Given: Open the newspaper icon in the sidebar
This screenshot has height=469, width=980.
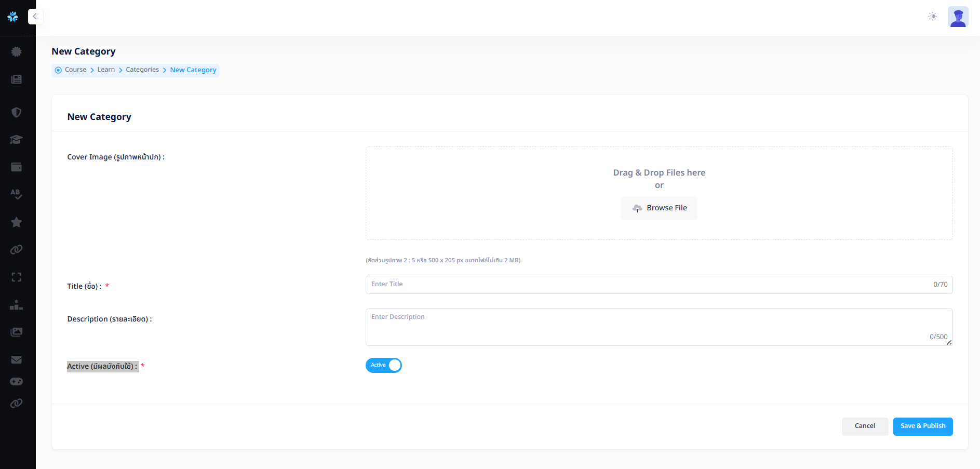Looking at the screenshot, I should point(17,79).
